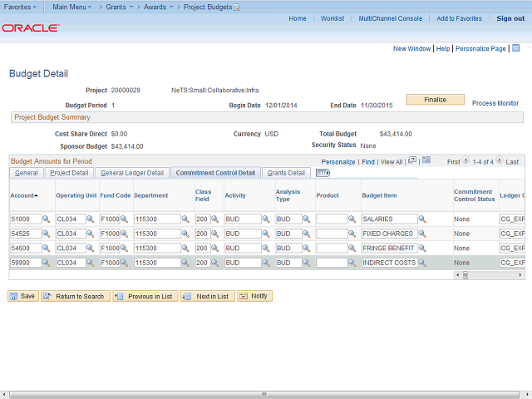Screen dimensions: 532x399
Task: Click the Show all columns tab icon
Action: point(323,173)
